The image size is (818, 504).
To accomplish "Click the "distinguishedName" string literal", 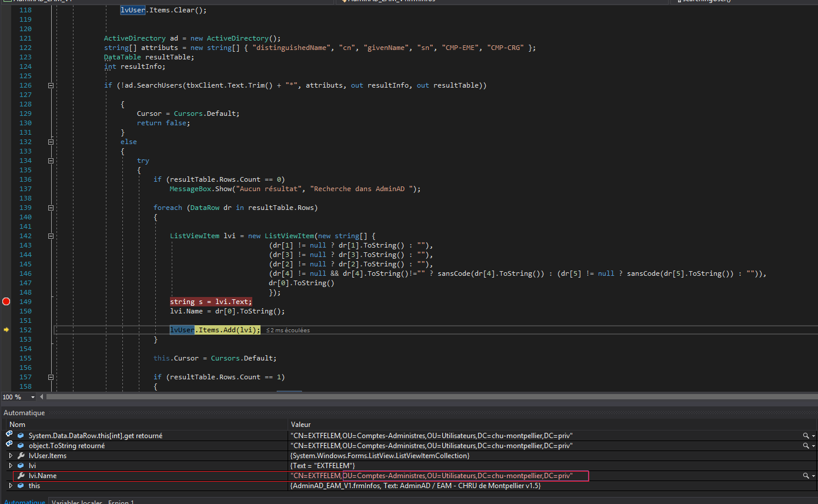I will click(291, 48).
